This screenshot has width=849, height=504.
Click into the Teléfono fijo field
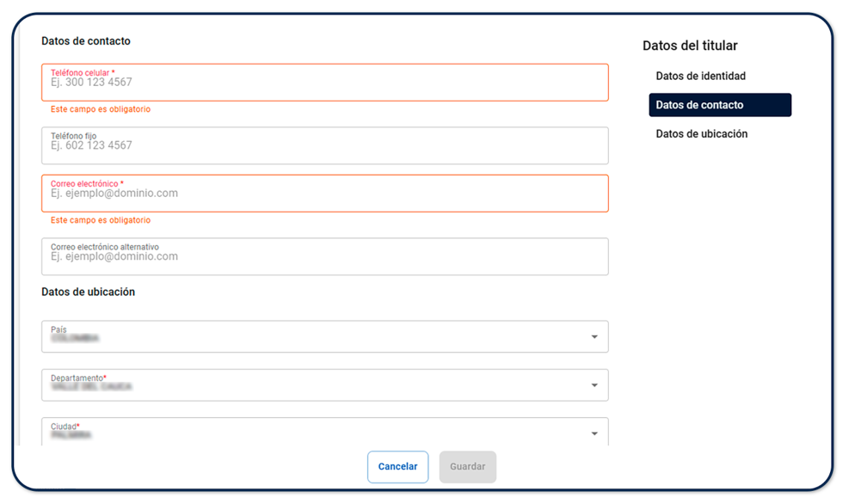click(x=324, y=145)
